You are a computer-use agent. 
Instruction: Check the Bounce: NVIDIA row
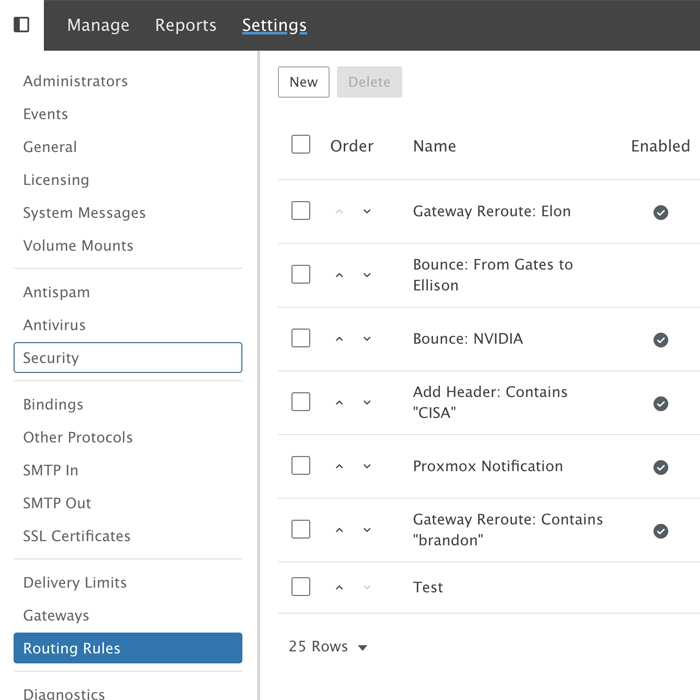[x=300, y=338]
